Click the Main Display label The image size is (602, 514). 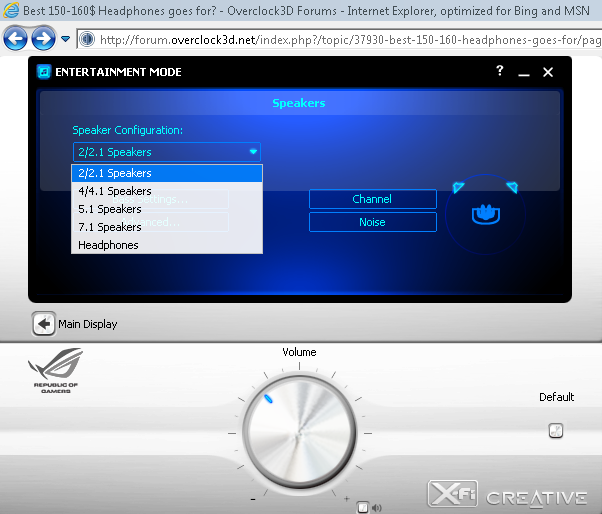[88, 324]
